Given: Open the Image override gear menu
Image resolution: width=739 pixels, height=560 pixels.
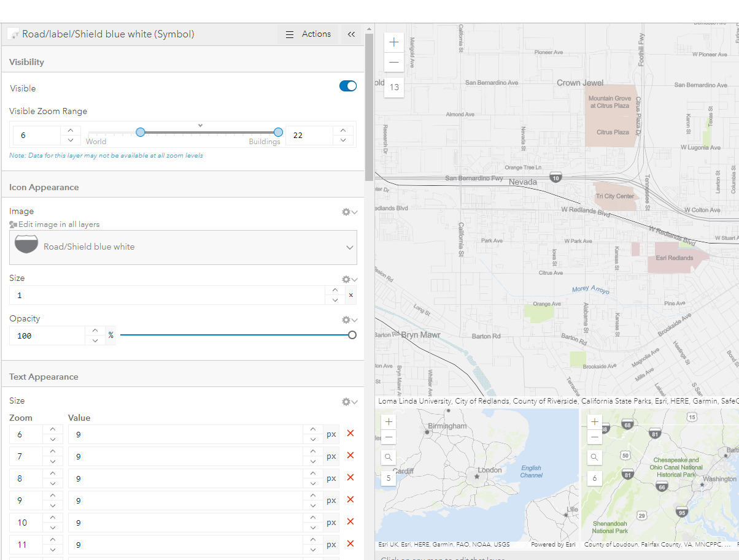Looking at the screenshot, I should [346, 212].
